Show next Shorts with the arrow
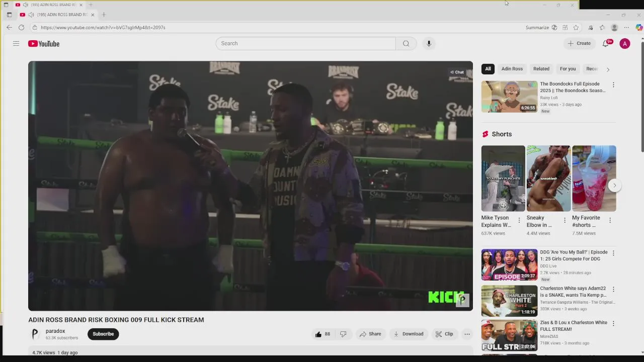This screenshot has height=362, width=644. 614,186
